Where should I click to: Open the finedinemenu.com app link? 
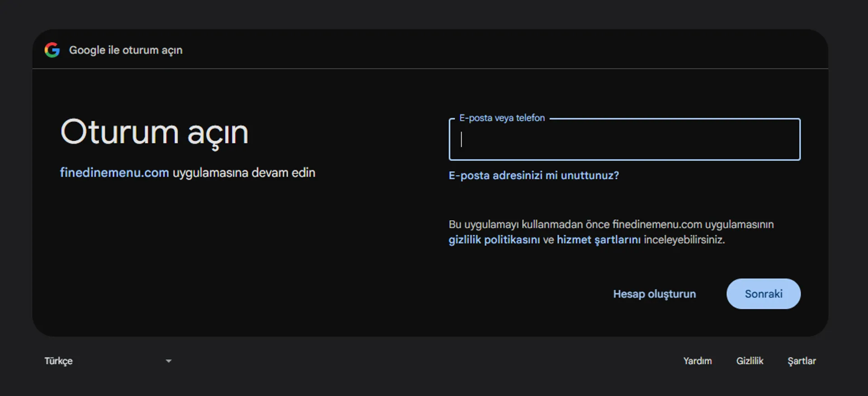114,172
